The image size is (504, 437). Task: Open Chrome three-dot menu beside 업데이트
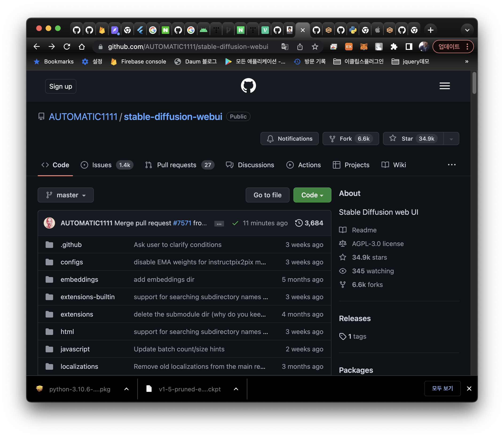[x=467, y=47]
